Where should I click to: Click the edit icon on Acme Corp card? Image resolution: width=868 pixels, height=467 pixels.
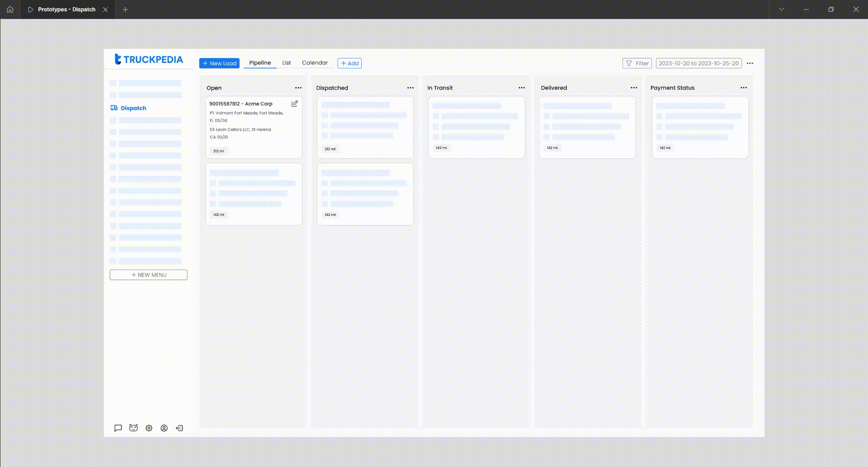tap(294, 104)
